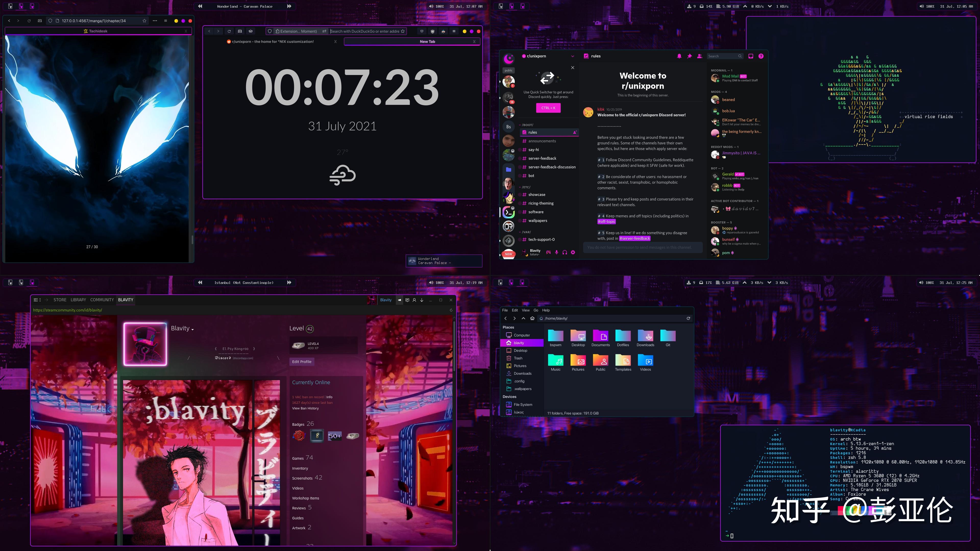Hide the member list in Discord
This screenshot has width=980, height=551.
(699, 56)
